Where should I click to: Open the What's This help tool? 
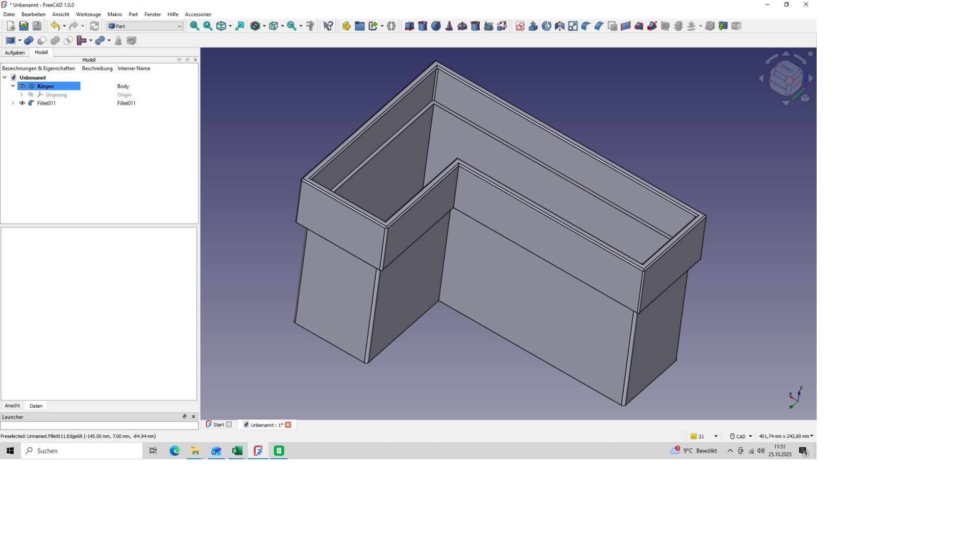click(x=328, y=26)
